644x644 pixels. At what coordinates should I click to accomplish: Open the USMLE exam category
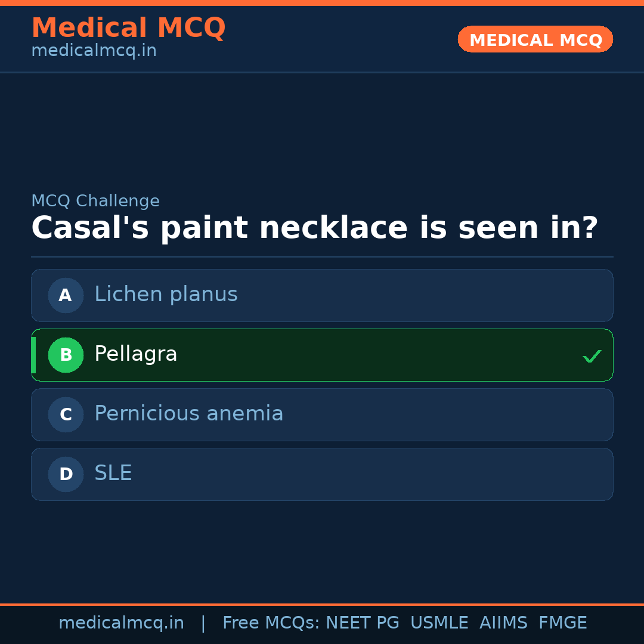[439, 622]
